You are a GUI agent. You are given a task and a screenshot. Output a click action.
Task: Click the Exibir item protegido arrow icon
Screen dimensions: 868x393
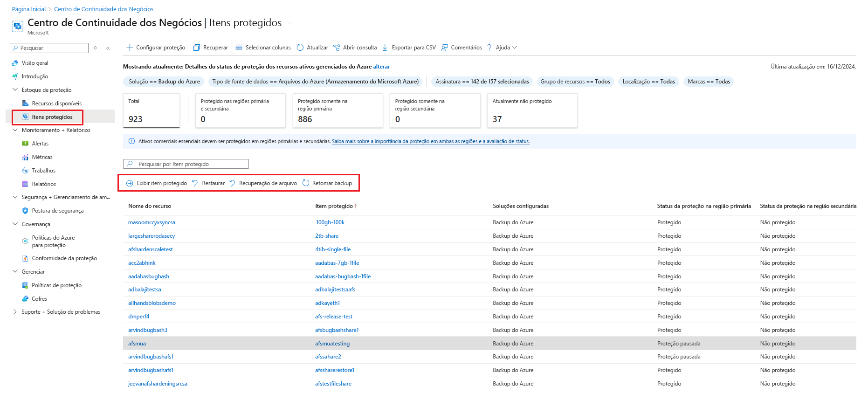coord(130,183)
